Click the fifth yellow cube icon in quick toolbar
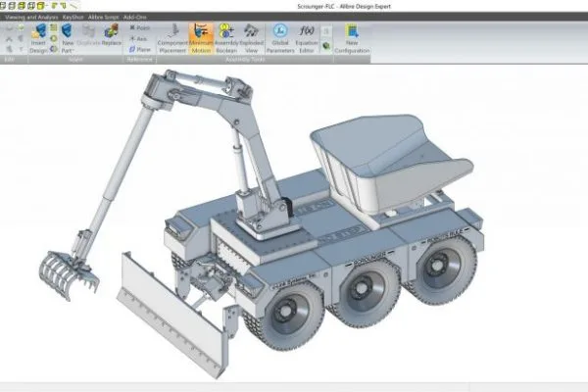The width and height of the screenshot is (588, 392). click(41, 5)
